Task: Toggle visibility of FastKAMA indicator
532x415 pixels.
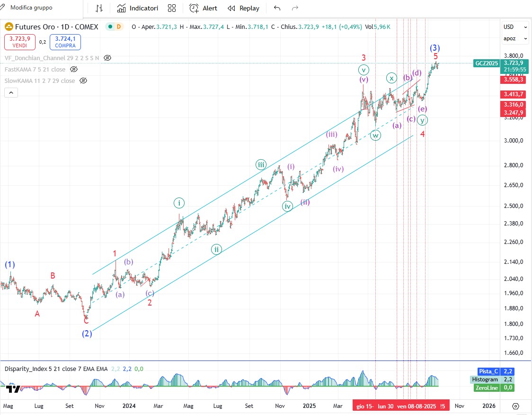Action: [x=74, y=69]
